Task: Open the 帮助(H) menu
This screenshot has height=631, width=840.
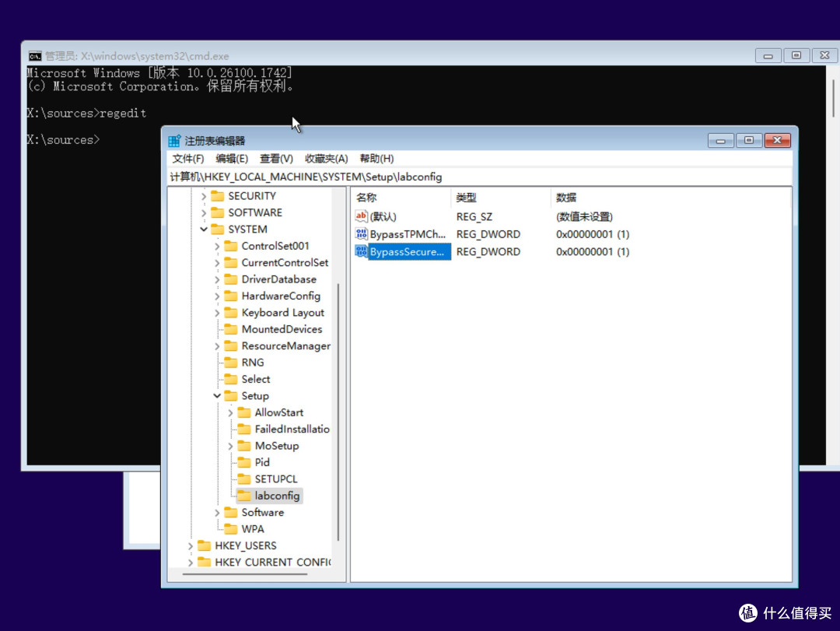Action: point(376,159)
